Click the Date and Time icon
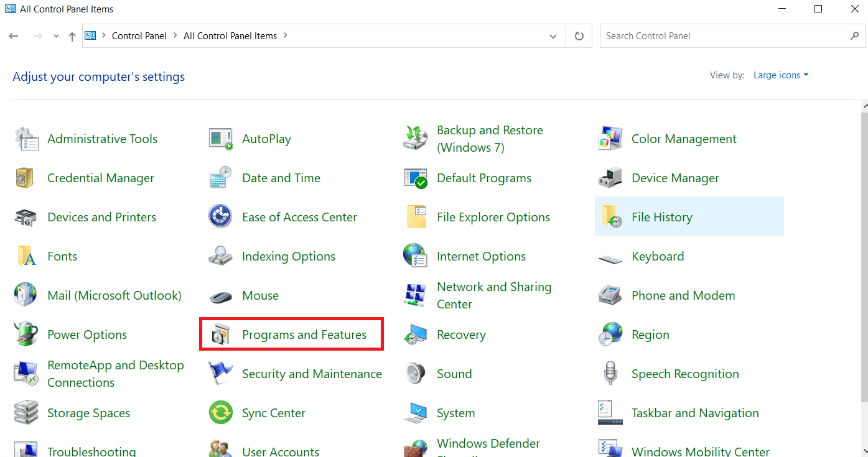868x457 pixels. (x=221, y=178)
